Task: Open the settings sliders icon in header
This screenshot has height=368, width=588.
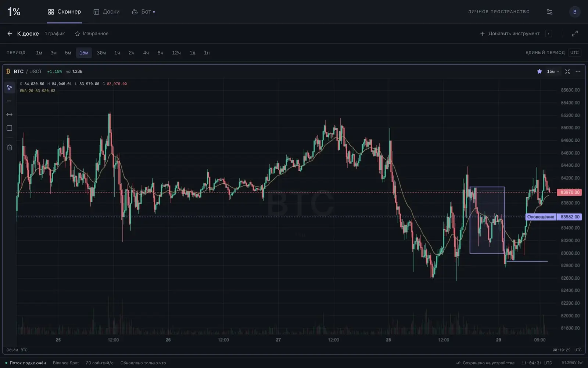Action: pos(549,12)
